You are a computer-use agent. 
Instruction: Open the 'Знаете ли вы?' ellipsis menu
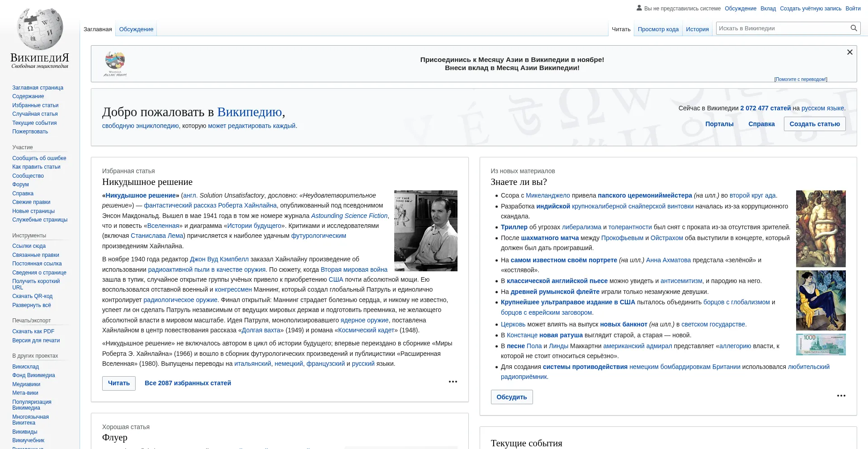pos(841,396)
